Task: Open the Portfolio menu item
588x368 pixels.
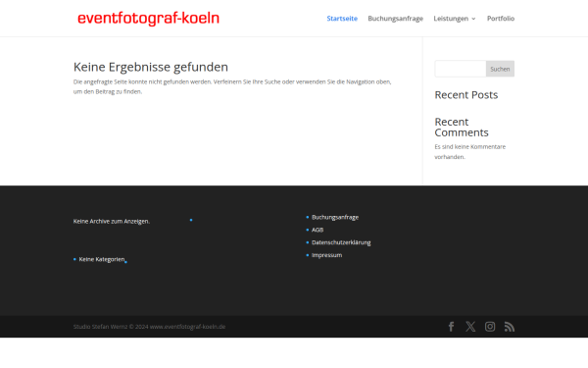Action: (501, 19)
